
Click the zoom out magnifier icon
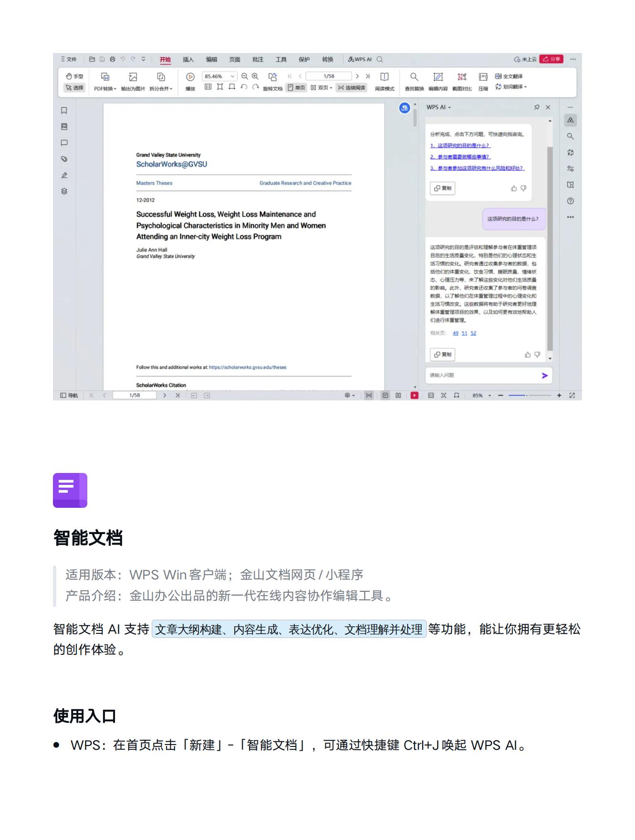[245, 76]
